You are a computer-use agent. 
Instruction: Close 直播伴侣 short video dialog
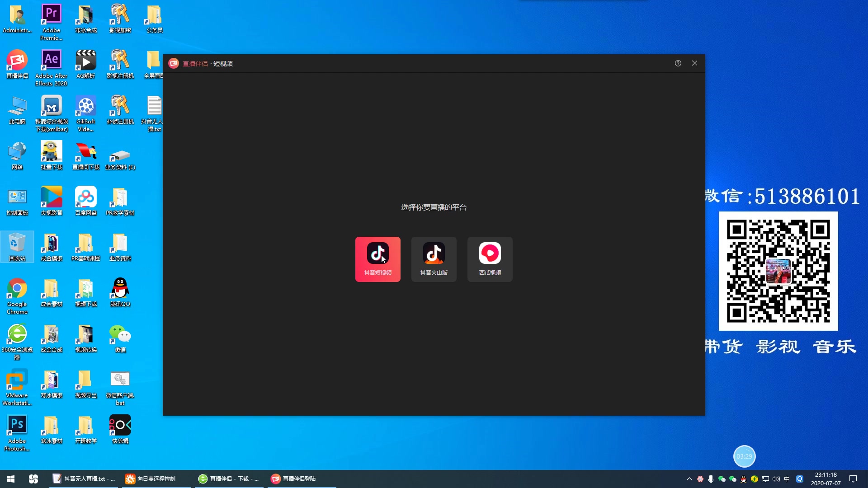tap(694, 63)
